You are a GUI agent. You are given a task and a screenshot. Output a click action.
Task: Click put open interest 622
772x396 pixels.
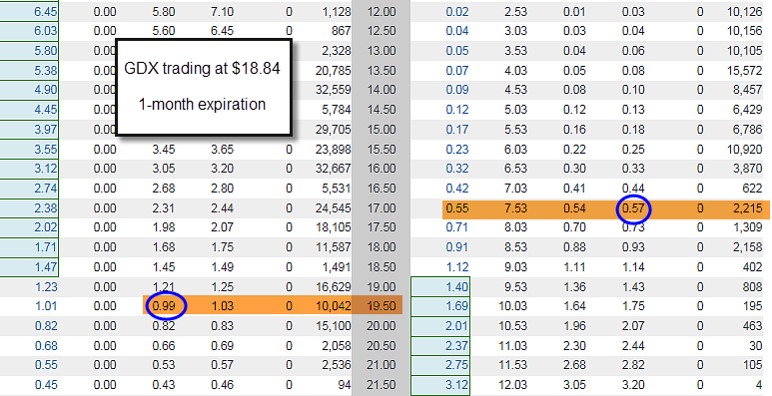pyautogui.click(x=752, y=188)
